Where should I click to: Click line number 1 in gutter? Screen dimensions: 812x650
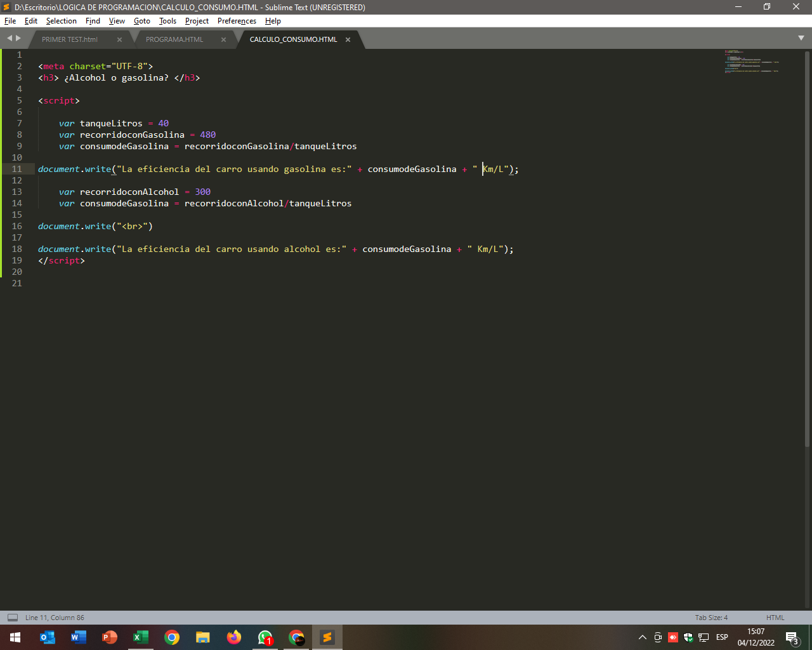(x=20, y=55)
